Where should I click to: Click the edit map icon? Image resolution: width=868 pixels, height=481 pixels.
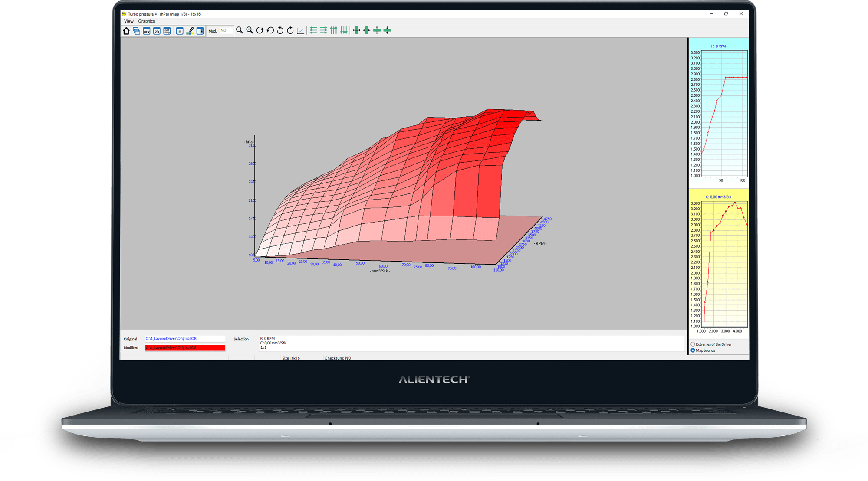pos(167,31)
